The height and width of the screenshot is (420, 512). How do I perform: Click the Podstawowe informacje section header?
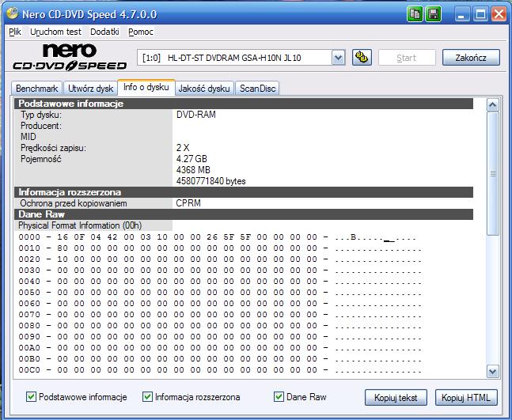pos(244,104)
